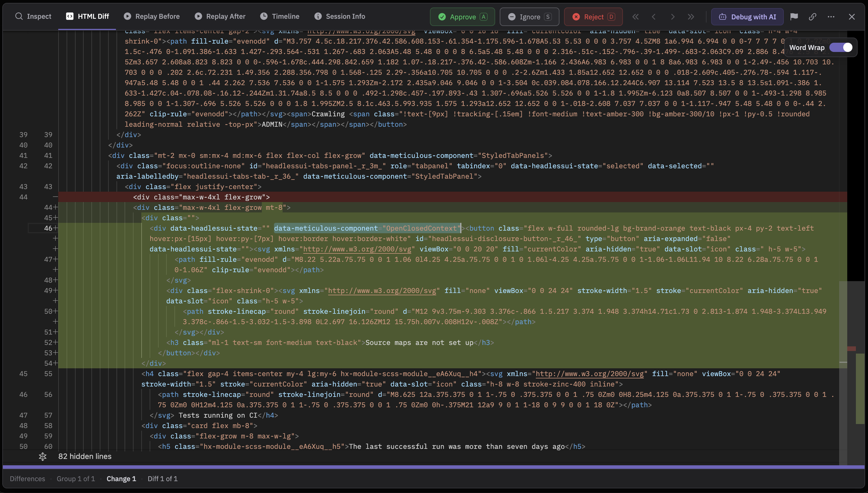Click the clock icon beside Timeline
Screen dimensions: 868x493
264,16
